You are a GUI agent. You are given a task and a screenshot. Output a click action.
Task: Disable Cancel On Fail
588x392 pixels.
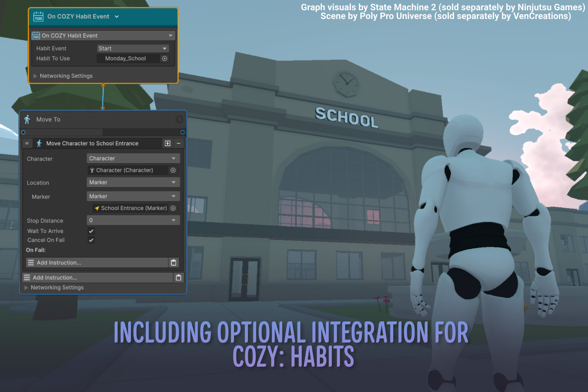tap(91, 240)
